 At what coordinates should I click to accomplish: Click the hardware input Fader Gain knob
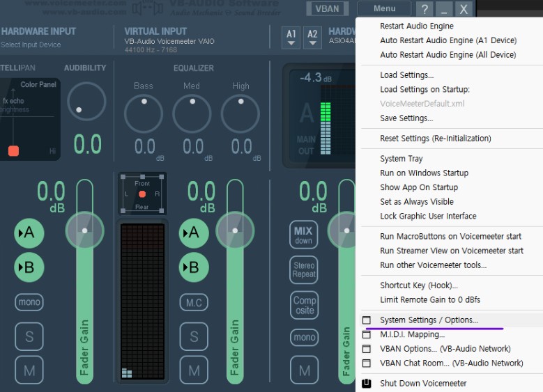pyautogui.click(x=85, y=230)
